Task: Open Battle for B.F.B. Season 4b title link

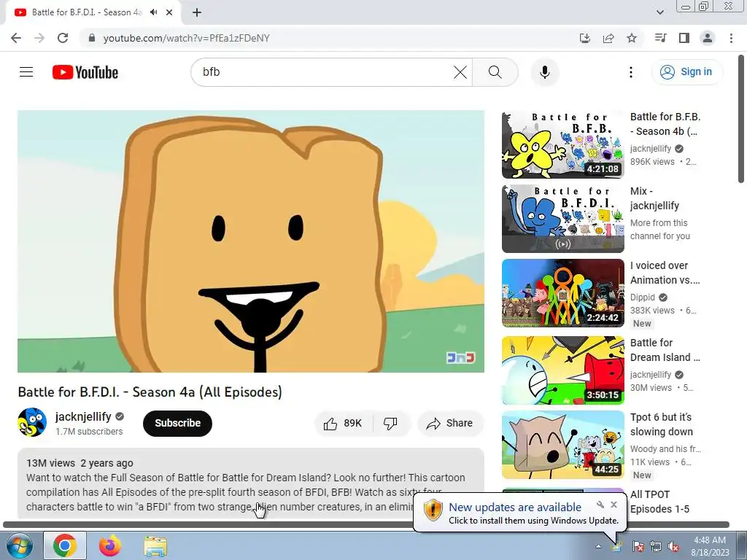Action: (665, 124)
